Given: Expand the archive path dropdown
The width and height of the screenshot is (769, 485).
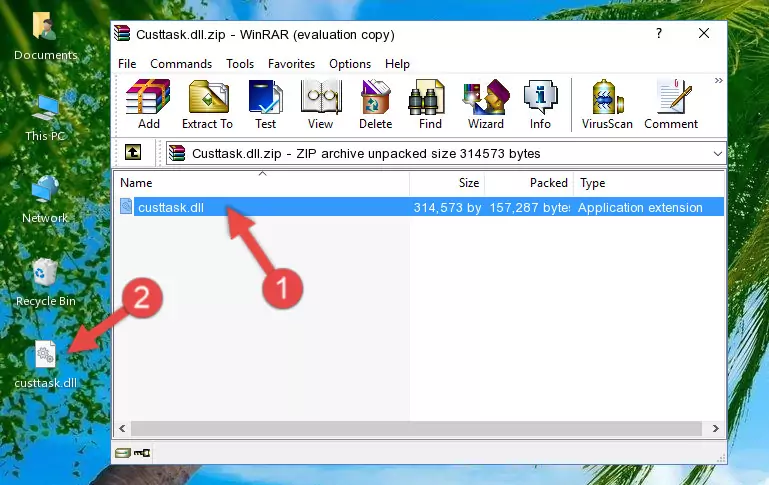Looking at the screenshot, I should tap(718, 153).
